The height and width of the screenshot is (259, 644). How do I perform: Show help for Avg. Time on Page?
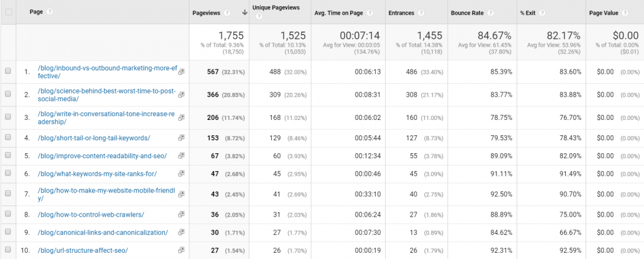(x=370, y=13)
